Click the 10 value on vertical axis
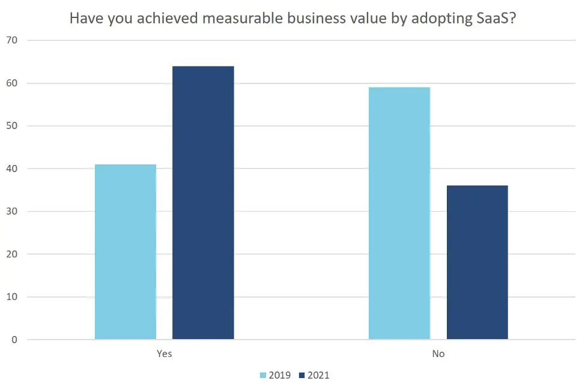Image resolution: width=588 pixels, height=390 pixels. tap(12, 297)
